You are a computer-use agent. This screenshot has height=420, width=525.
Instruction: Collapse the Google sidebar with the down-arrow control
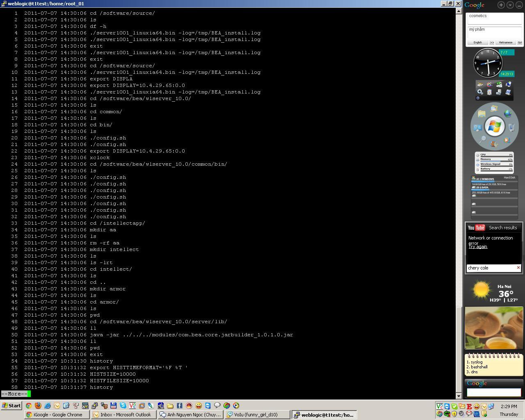(x=510, y=5)
